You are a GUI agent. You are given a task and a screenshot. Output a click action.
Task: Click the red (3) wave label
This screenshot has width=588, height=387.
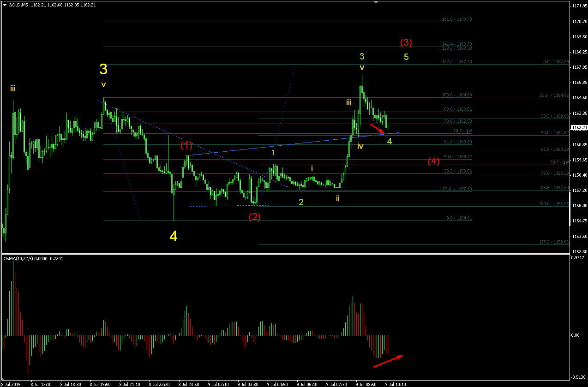[406, 42]
